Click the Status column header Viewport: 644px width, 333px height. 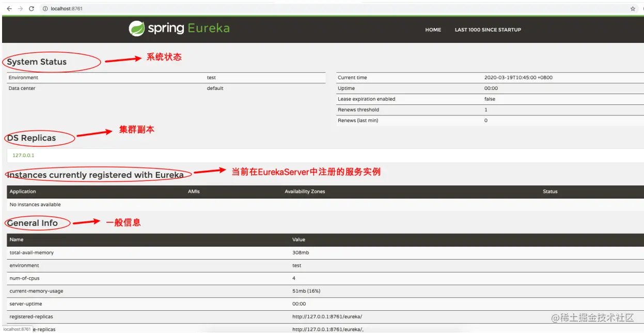(x=550, y=192)
